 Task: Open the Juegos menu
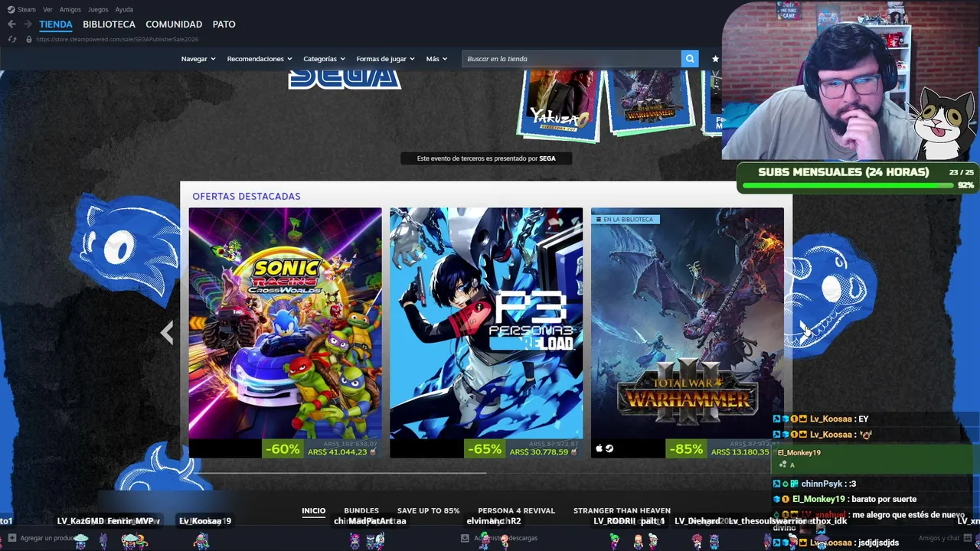pos(98,10)
